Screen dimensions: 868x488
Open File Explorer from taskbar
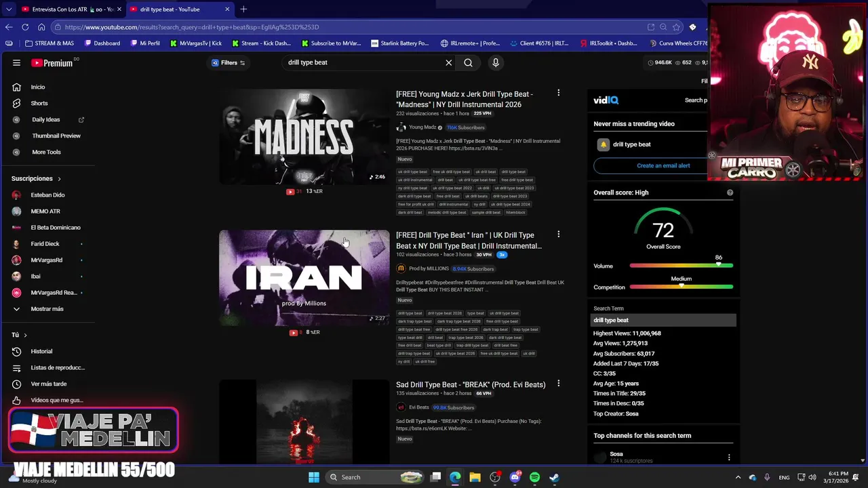click(x=475, y=477)
